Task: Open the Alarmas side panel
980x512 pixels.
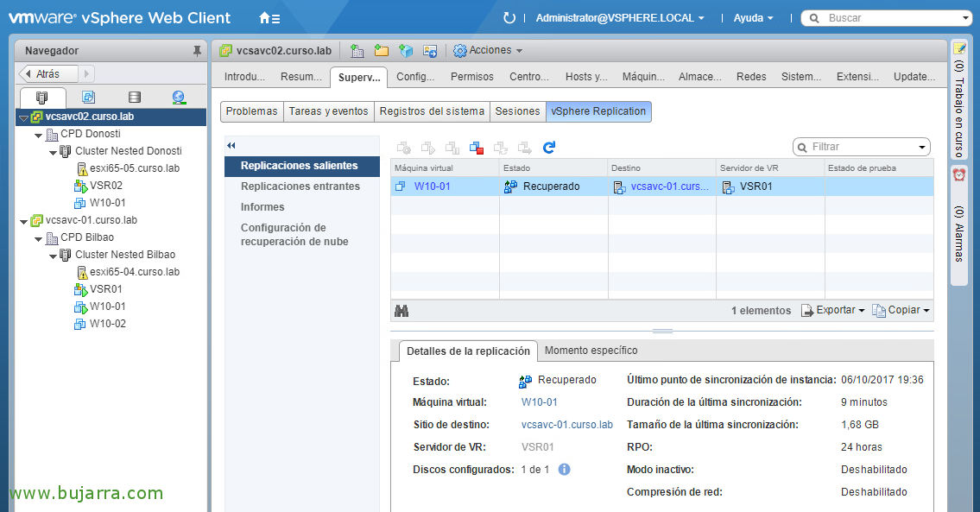Action: point(958,226)
